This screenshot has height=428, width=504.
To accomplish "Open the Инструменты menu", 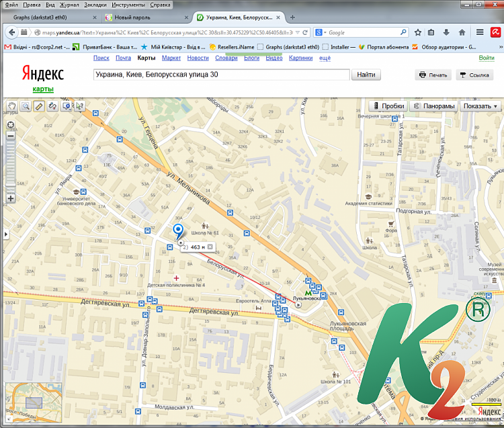I will point(128,5).
